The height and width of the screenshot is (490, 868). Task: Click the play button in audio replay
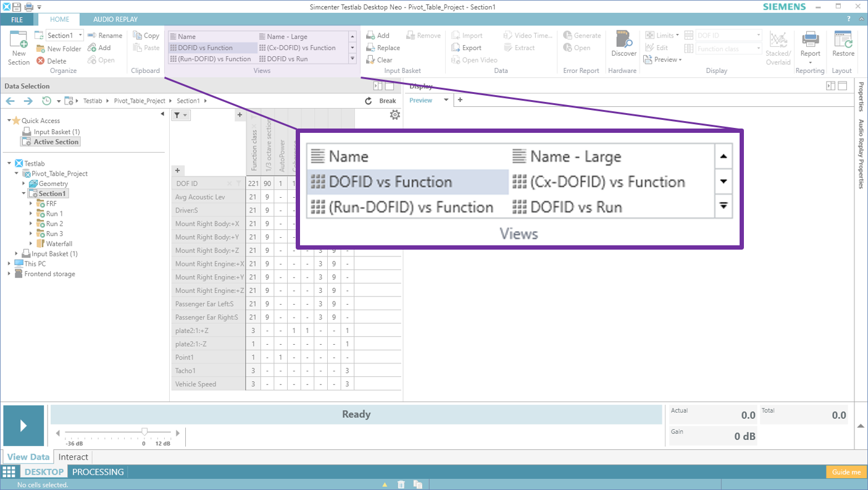[x=23, y=425]
